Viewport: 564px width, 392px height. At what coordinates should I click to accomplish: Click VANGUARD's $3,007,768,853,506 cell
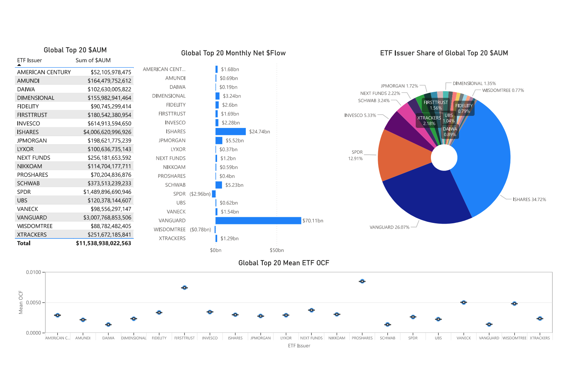pyautogui.click(x=107, y=218)
